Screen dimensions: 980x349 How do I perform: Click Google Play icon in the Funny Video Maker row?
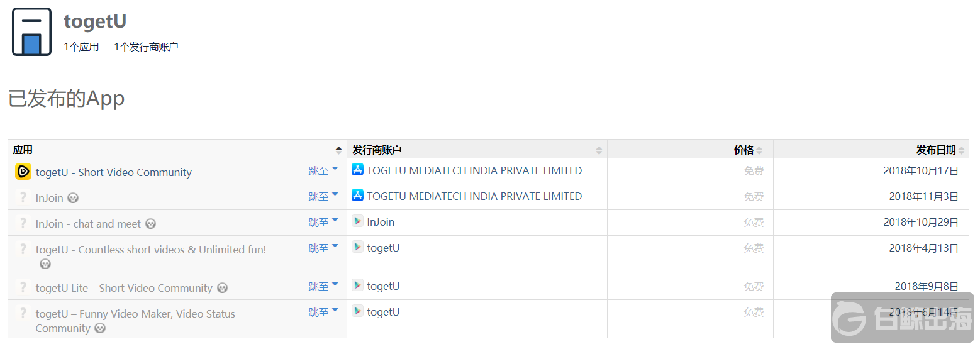[358, 311]
